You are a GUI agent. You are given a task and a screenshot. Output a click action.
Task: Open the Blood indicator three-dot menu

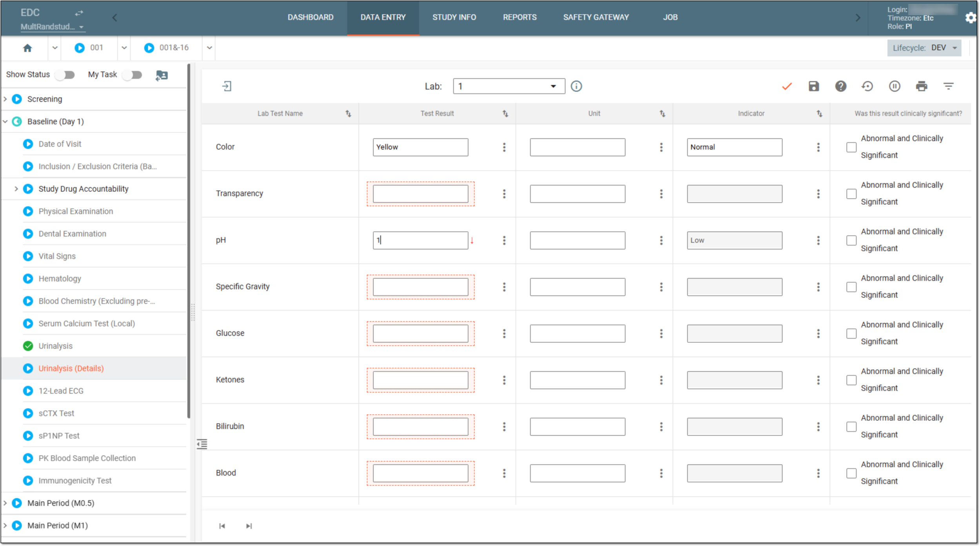pos(818,473)
